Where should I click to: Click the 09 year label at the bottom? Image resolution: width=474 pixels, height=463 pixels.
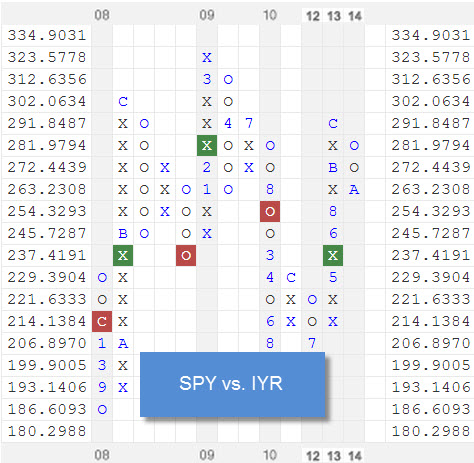(x=207, y=455)
